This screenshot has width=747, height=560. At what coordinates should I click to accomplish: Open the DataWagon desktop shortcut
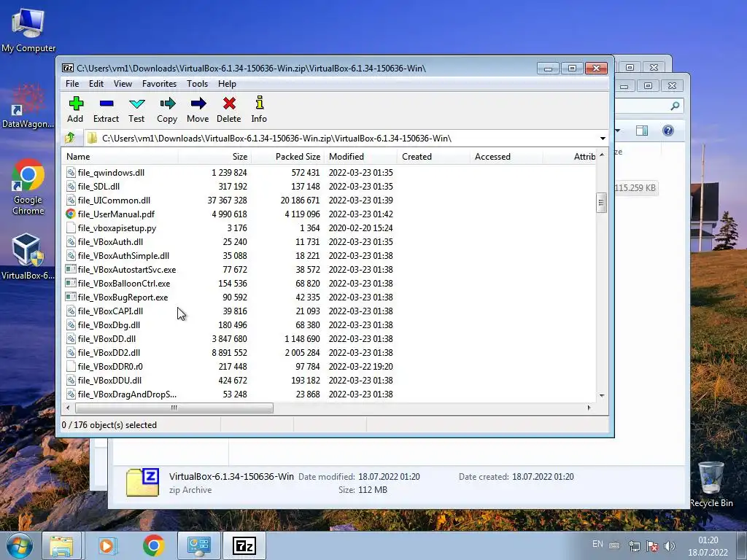tap(28, 106)
